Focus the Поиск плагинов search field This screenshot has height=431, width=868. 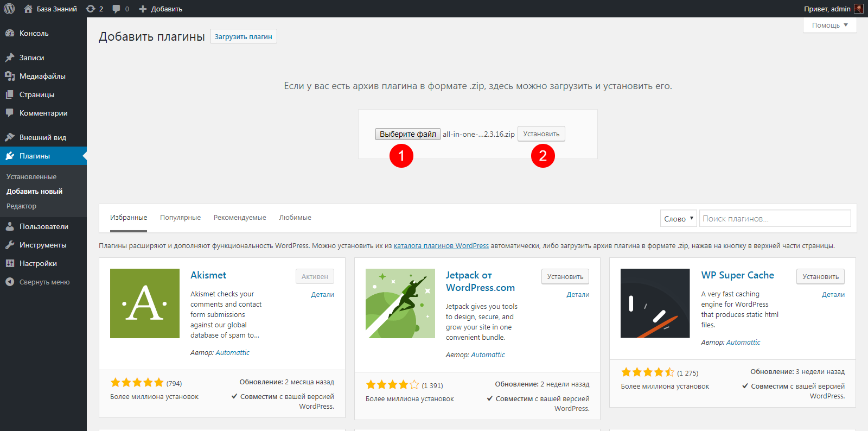click(775, 218)
